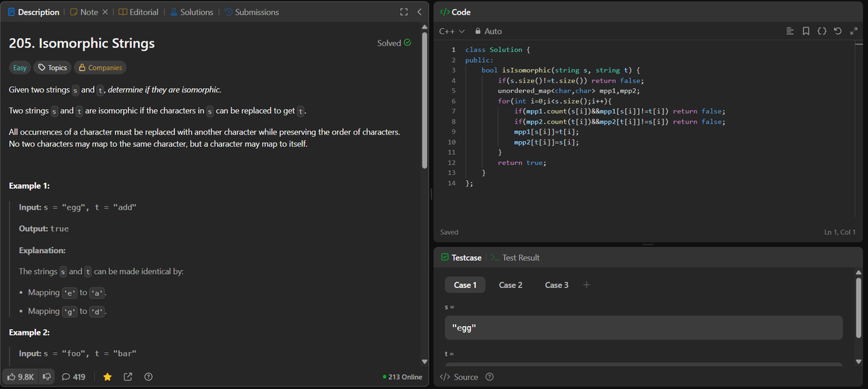Viewport: 868px width, 389px height.
Task: Click the Topics tag button
Action: point(52,67)
